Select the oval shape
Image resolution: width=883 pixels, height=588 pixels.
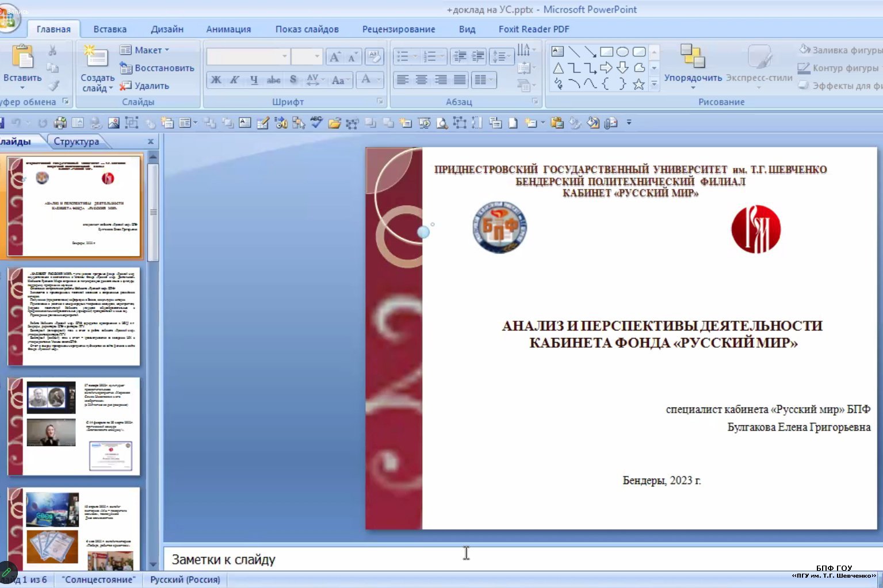point(622,52)
